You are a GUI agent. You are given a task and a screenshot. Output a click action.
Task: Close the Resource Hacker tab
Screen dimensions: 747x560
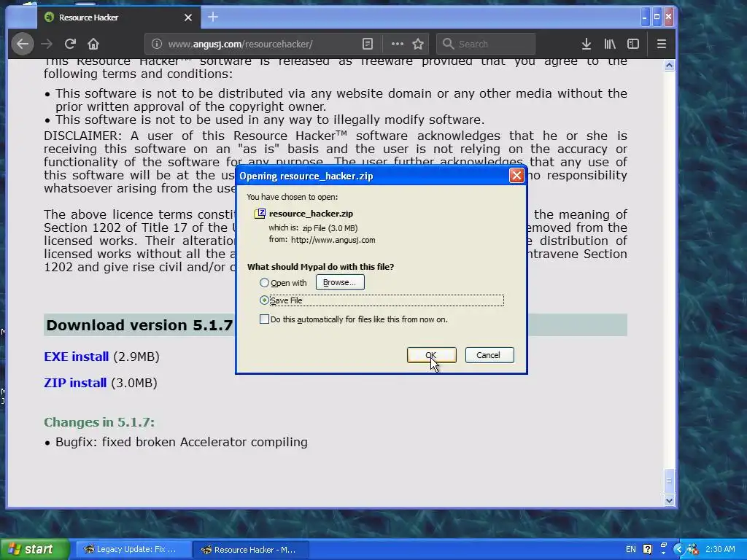click(x=188, y=17)
